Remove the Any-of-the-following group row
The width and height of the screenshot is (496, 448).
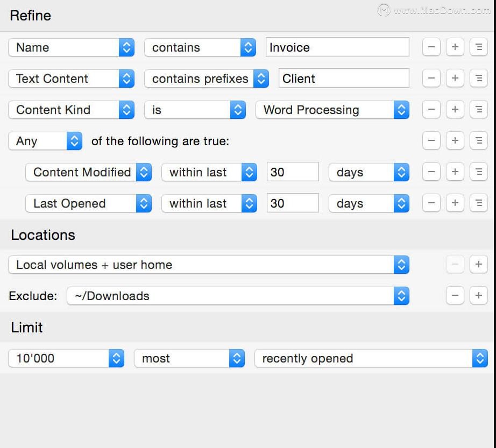coord(431,141)
